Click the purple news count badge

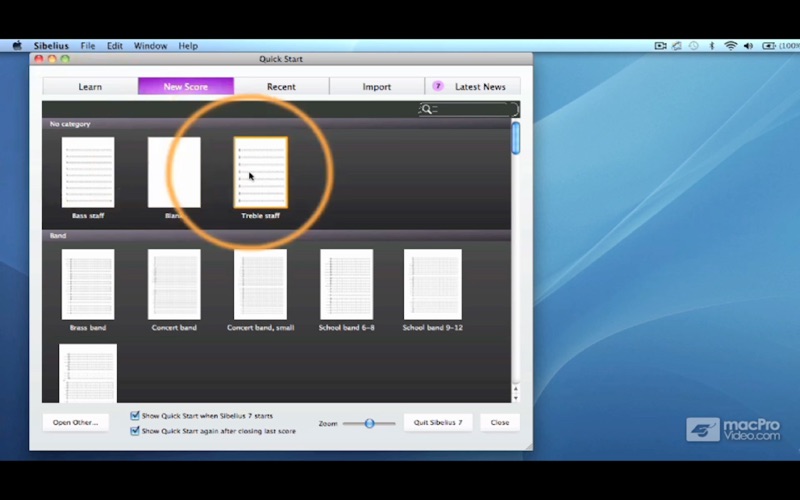point(438,86)
